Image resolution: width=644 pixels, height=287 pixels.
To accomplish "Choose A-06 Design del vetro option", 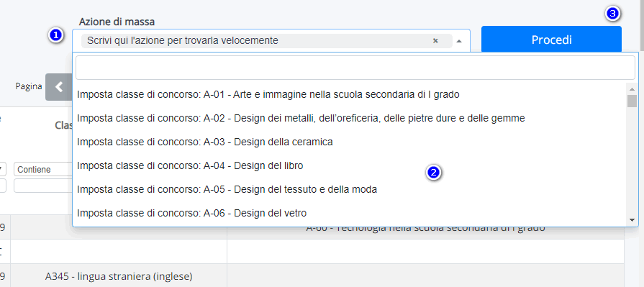I will [x=350, y=213].
